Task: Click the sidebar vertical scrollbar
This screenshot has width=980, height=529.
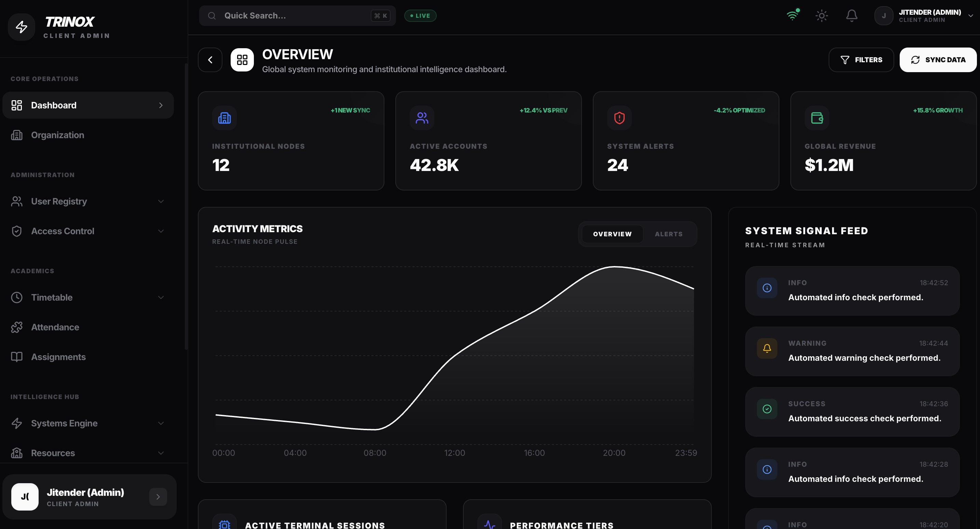Action: [x=186, y=207]
